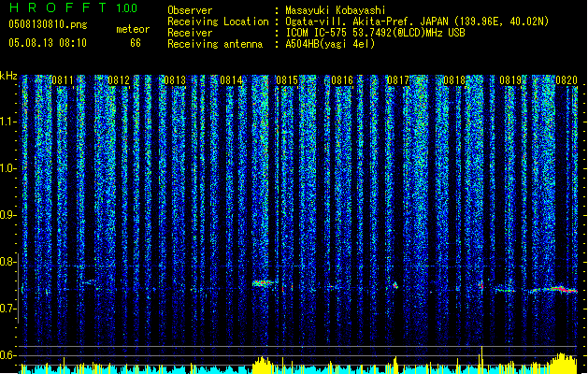Click the 0812 time marker

point(119,80)
